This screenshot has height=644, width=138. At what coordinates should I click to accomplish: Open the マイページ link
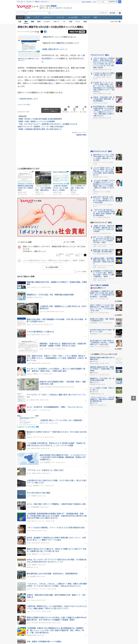coord(103,13)
